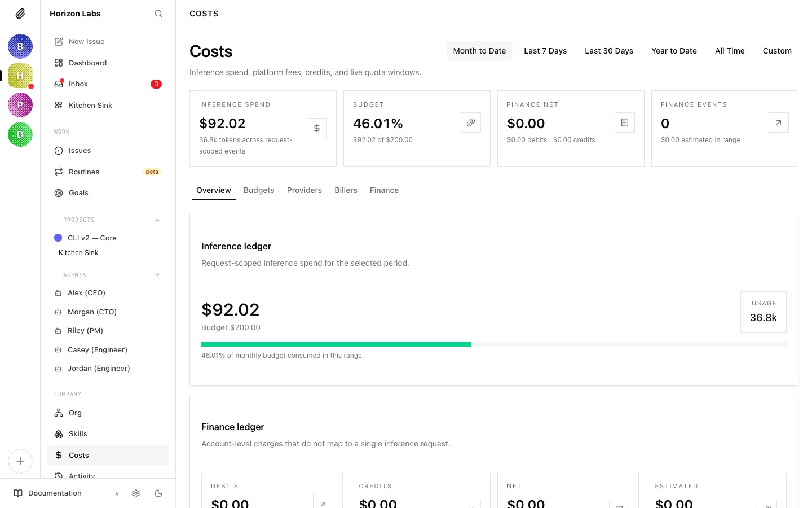The image size is (812, 508).
Task: Click the 46.01% budget value
Action: (x=378, y=124)
